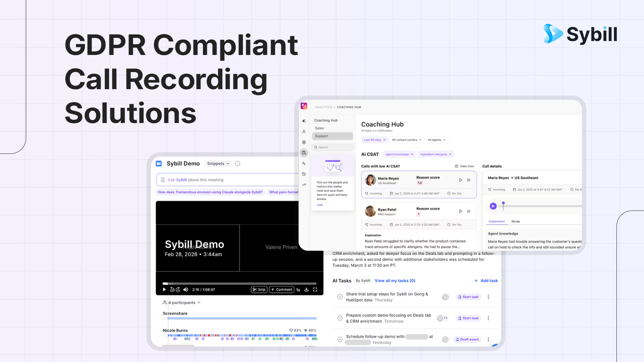Click the Snip button
The image size is (644, 362).
coord(259,290)
